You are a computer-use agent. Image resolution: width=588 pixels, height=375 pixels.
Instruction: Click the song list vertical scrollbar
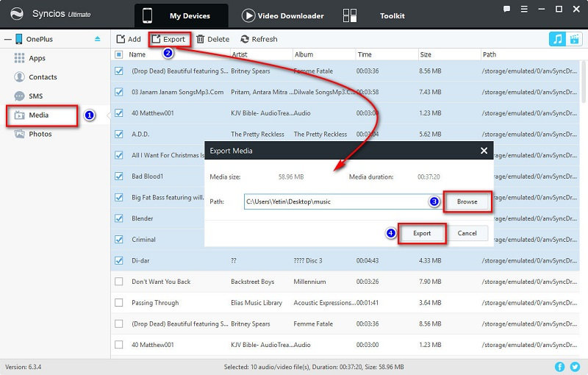click(x=583, y=82)
